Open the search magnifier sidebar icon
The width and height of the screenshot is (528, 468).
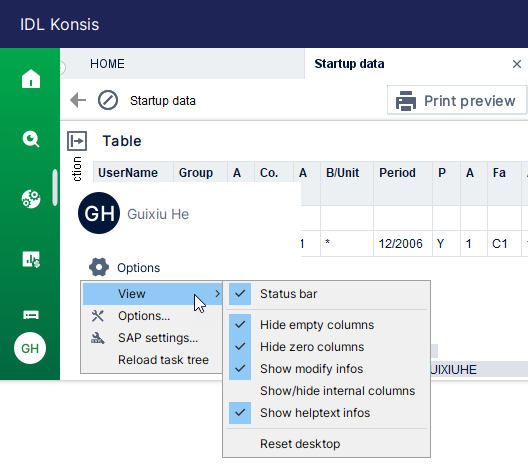pyautogui.click(x=31, y=139)
